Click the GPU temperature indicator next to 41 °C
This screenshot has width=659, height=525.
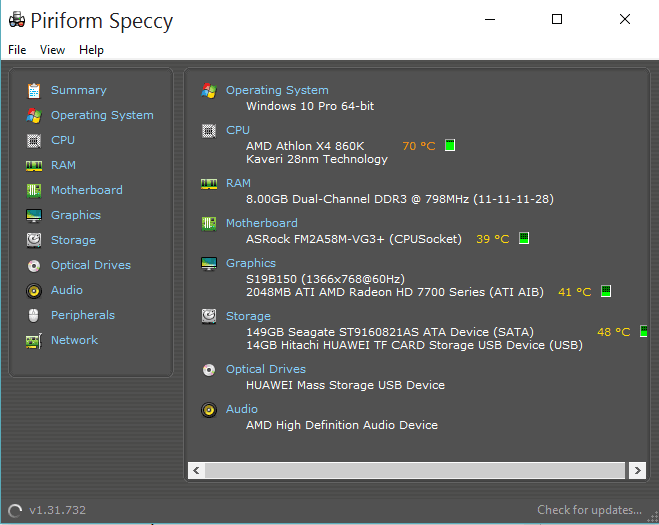click(x=606, y=291)
